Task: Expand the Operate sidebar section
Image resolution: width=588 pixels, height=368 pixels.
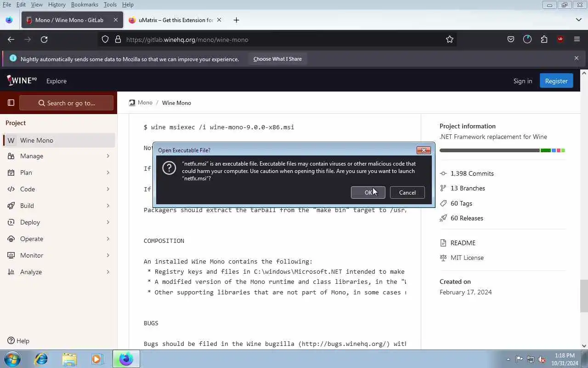Action: coord(59,239)
